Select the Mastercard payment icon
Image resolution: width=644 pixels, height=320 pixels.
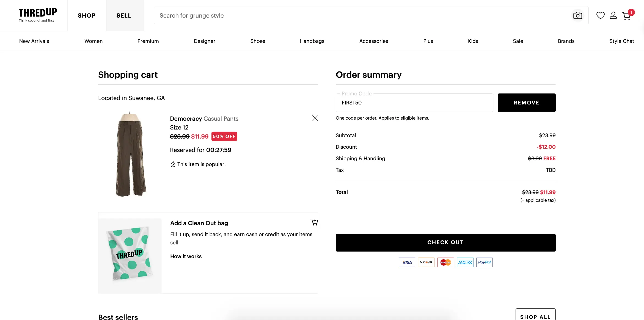pyautogui.click(x=445, y=262)
